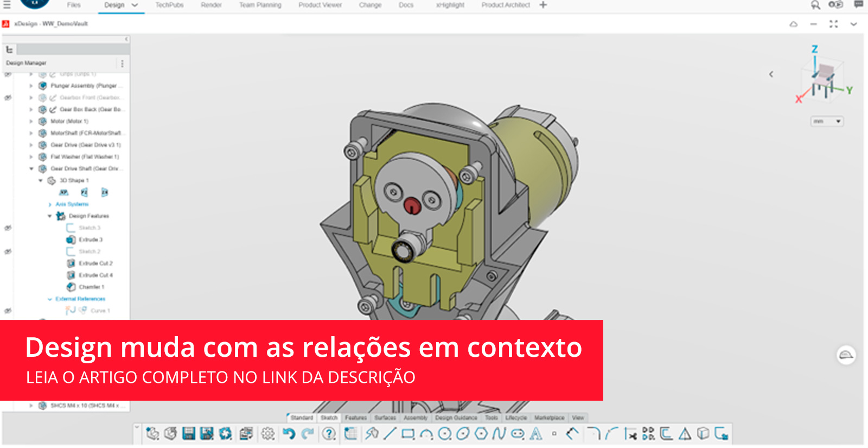This screenshot has width=868, height=448.
Task: Select Extrude Cut 2 in feature tree
Action: [x=95, y=263]
